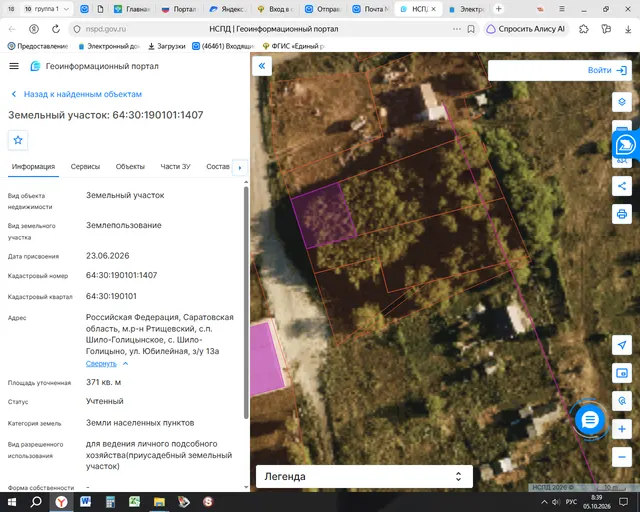This screenshot has width=640, height=512.
Task: Open a new browser tab
Action: click(x=498, y=9)
